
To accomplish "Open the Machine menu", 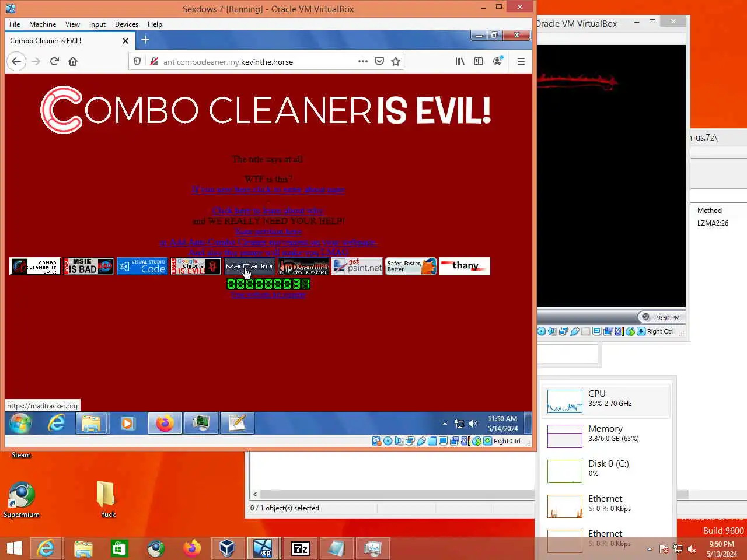I will pos(43,24).
